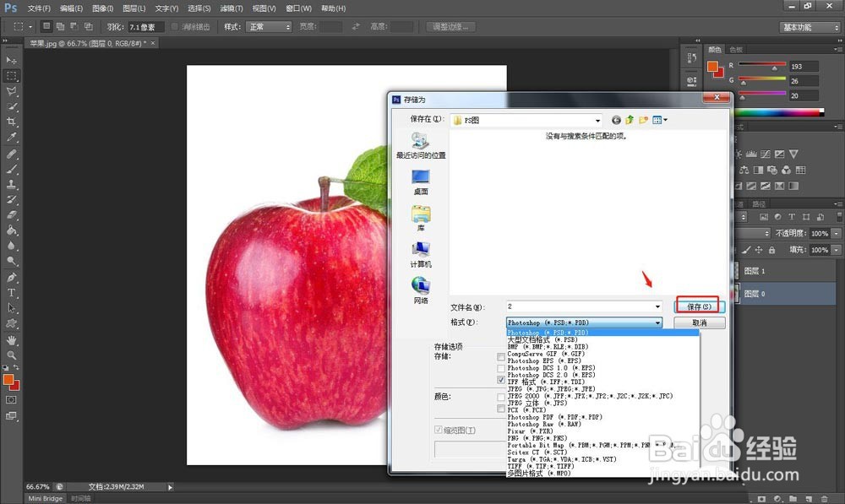Select the Crop tool
This screenshot has height=504, width=845.
pos(11,122)
